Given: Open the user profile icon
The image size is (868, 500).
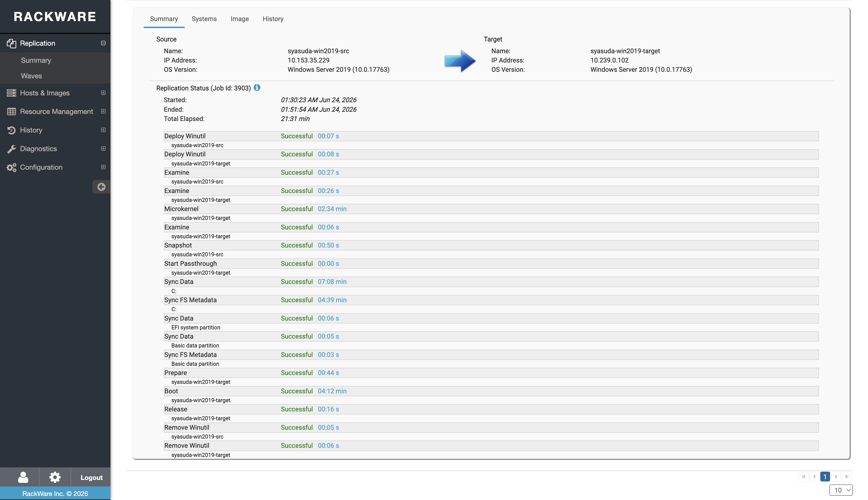Looking at the screenshot, I should [x=23, y=477].
